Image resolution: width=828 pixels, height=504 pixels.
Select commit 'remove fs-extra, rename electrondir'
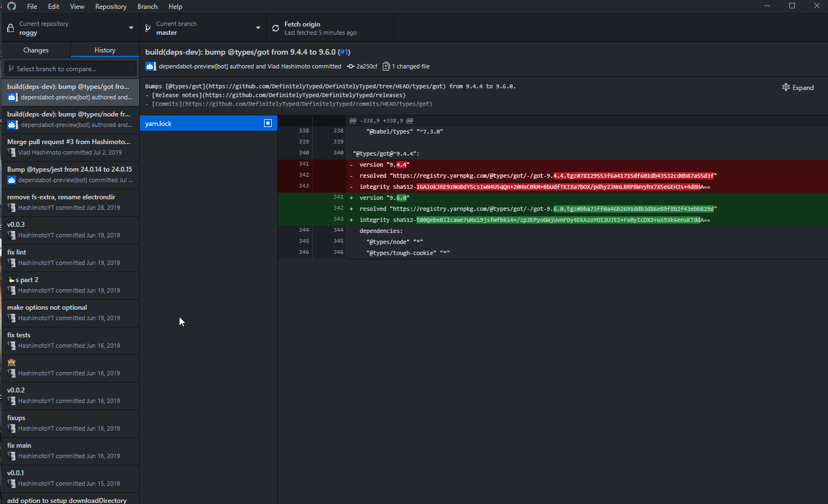click(x=70, y=203)
